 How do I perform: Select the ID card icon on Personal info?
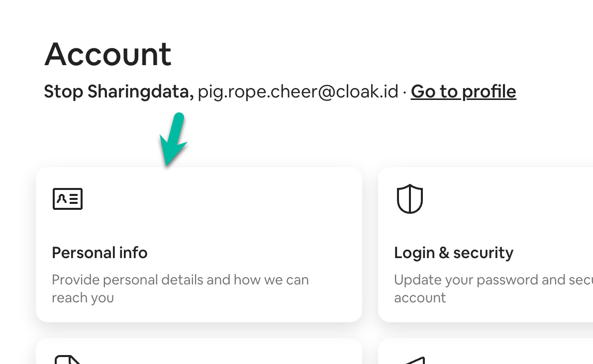(x=67, y=199)
